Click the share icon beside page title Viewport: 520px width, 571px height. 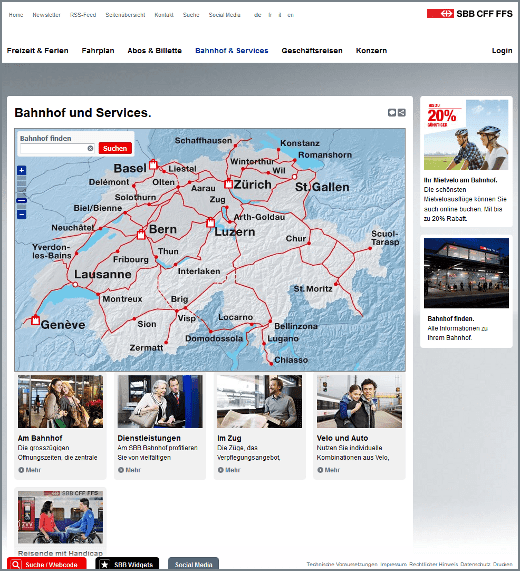coord(402,113)
